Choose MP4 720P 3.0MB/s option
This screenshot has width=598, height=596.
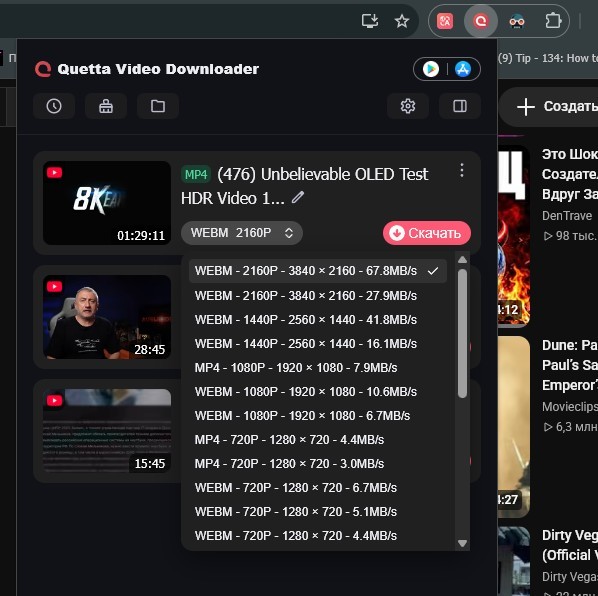coord(317,464)
